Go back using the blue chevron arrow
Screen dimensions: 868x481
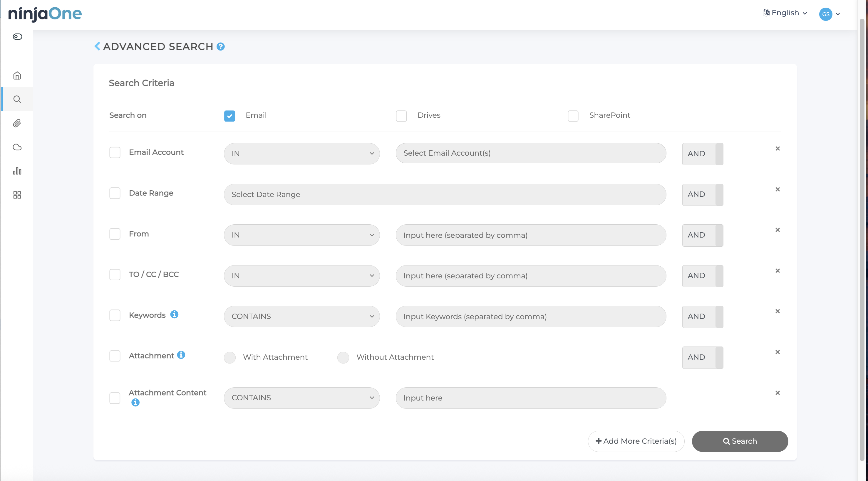pos(97,46)
